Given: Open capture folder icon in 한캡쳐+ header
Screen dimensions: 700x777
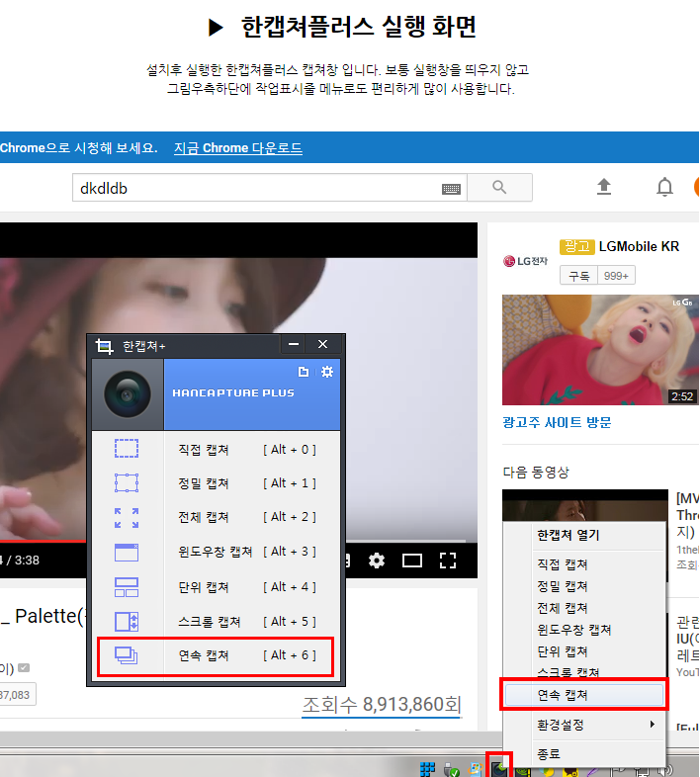Looking at the screenshot, I should [304, 372].
